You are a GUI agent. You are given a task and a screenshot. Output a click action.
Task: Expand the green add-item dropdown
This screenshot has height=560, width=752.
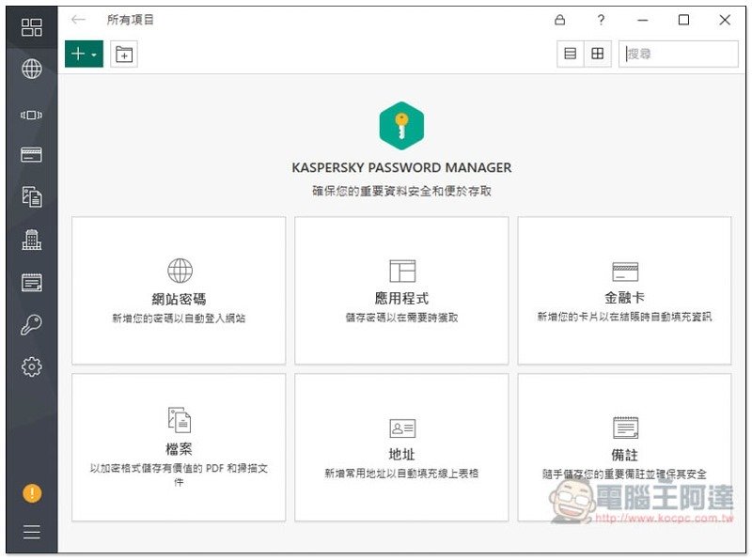tap(84, 54)
